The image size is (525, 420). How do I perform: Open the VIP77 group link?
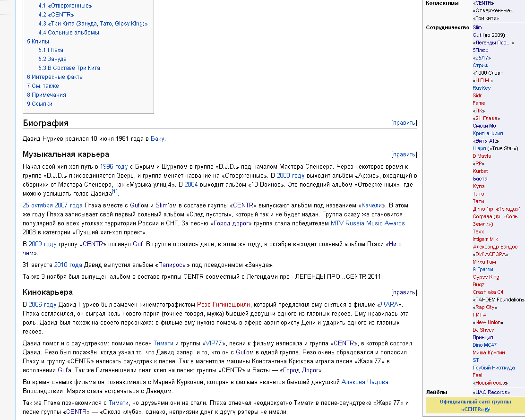click(214, 343)
